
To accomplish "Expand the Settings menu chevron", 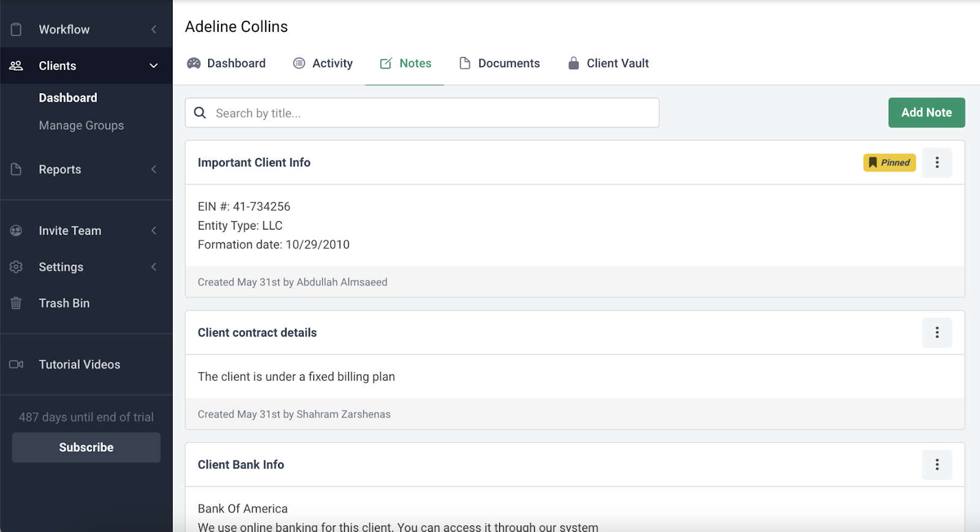I will click(x=154, y=267).
